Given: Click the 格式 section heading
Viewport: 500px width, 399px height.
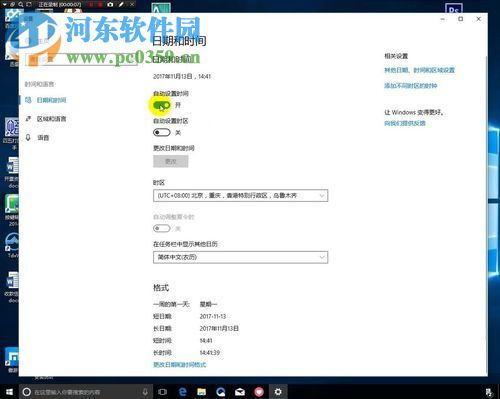Looking at the screenshot, I should (x=161, y=288).
